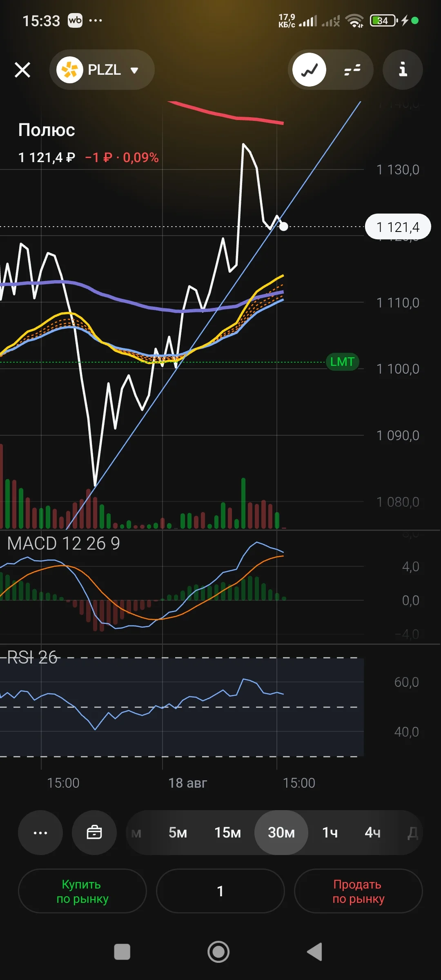Tap the 18 авг date label
Screen dimensions: 441x980
(x=188, y=783)
